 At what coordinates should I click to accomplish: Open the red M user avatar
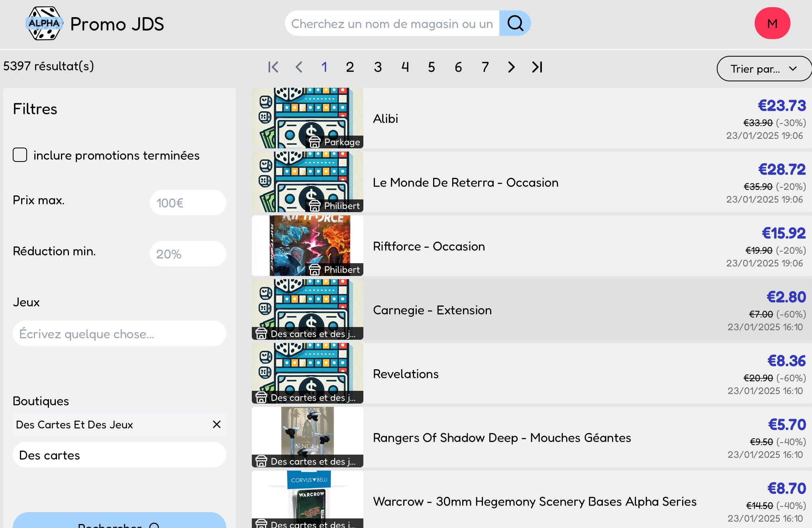[x=772, y=23]
